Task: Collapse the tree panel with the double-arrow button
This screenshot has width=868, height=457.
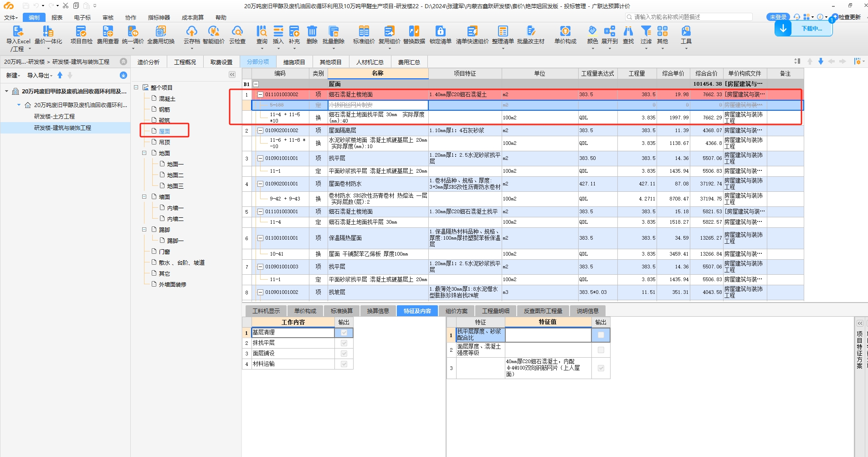Action: point(232,75)
